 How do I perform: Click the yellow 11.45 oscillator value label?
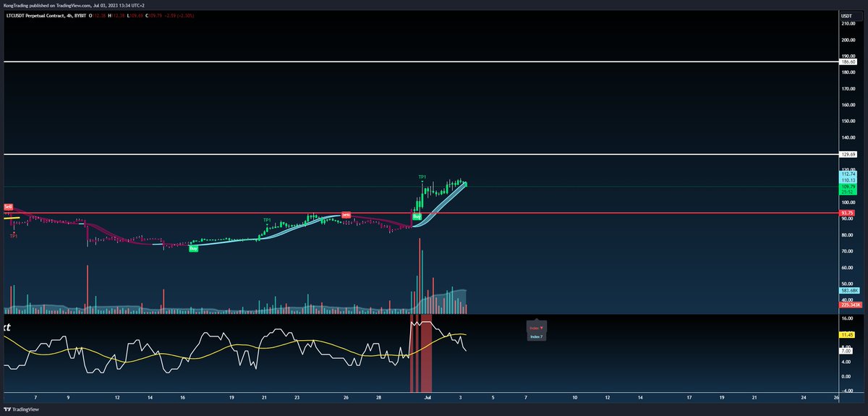coord(848,335)
